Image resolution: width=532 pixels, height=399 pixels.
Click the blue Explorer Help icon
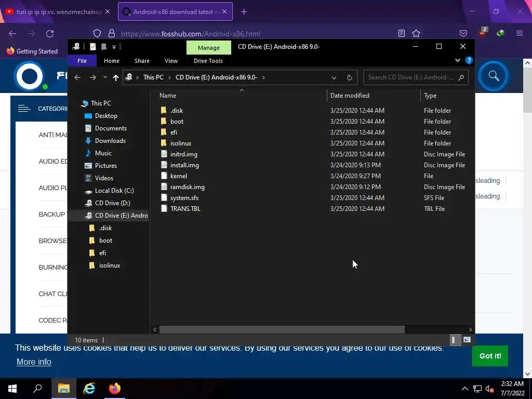(469, 60)
